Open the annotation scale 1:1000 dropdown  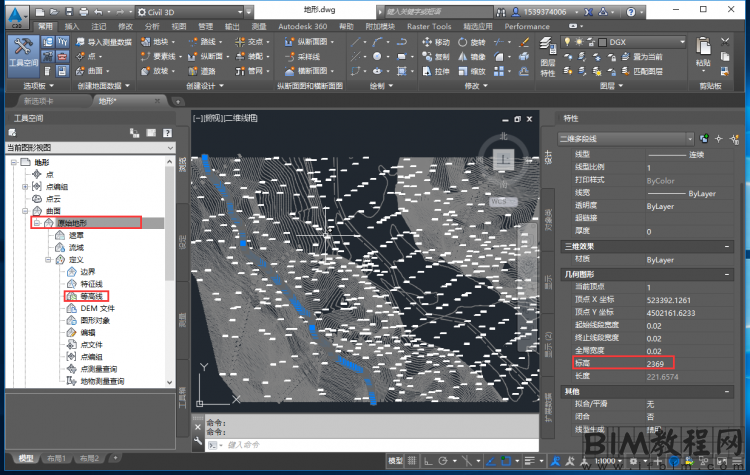pyautogui.click(x=608, y=461)
